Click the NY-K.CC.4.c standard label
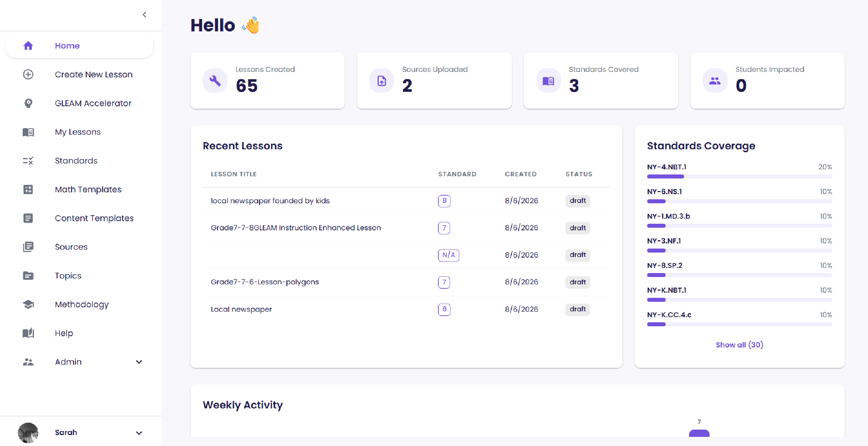The width and height of the screenshot is (868, 446). (669, 315)
